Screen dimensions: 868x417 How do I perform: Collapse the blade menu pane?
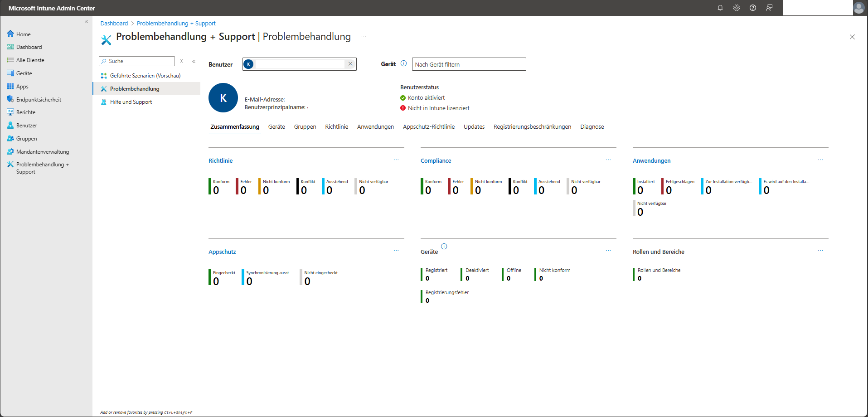[x=194, y=61]
